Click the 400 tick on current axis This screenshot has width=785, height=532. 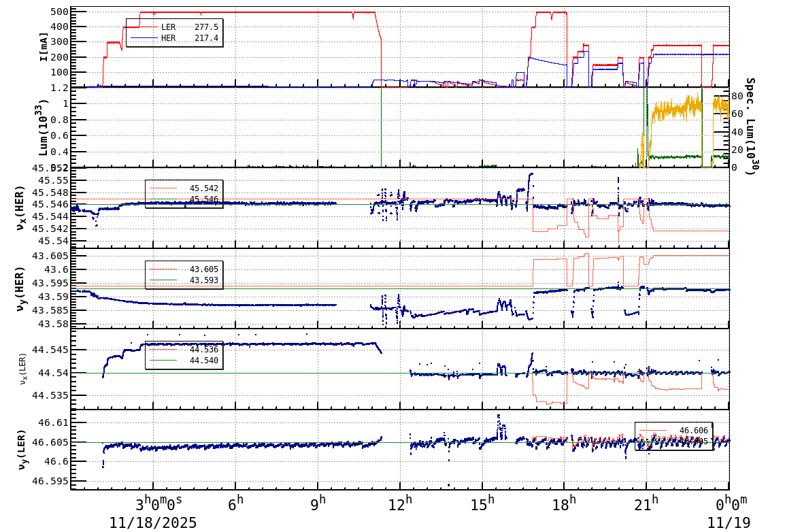coord(60,27)
